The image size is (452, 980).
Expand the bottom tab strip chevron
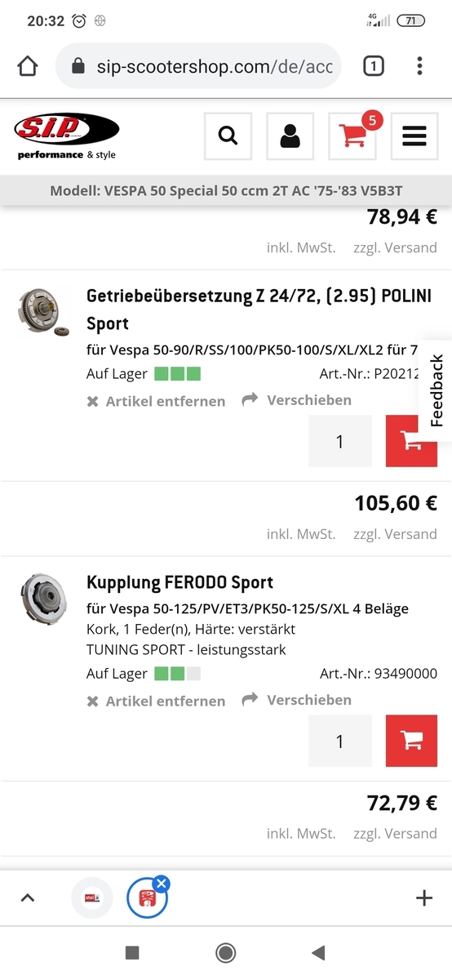coord(27,898)
